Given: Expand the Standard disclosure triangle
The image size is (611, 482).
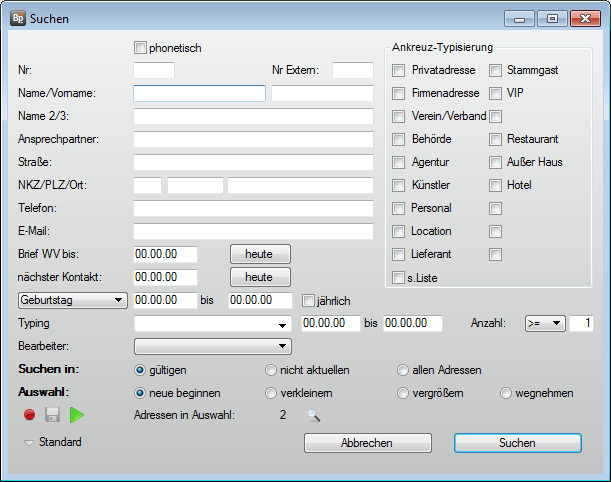Looking at the screenshot, I should click(29, 442).
